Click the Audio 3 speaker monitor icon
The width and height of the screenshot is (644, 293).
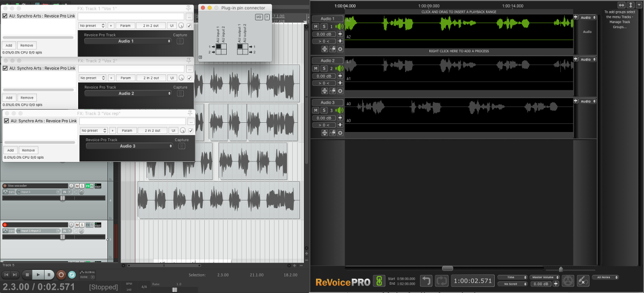tap(340, 110)
